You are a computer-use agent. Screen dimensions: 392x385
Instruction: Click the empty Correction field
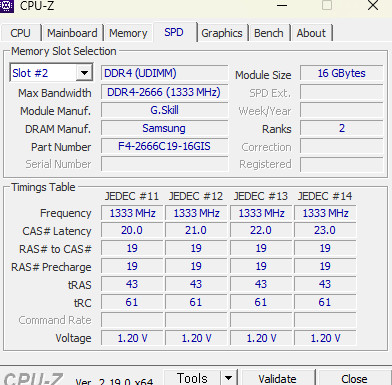pyautogui.click(x=341, y=146)
